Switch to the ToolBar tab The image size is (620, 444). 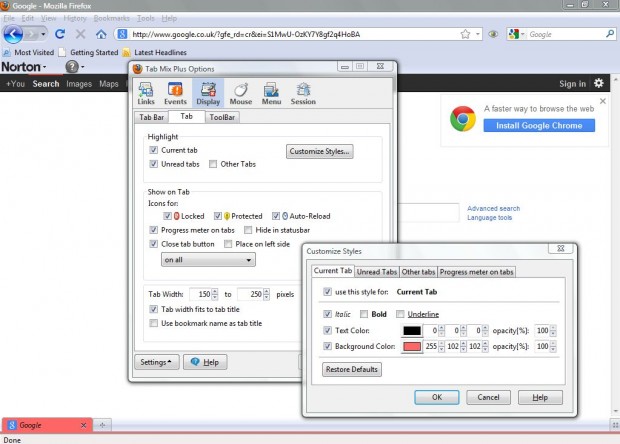click(222, 117)
